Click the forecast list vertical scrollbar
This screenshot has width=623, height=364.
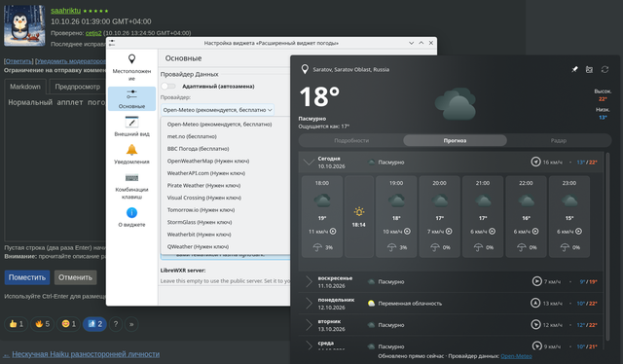tap(607, 246)
